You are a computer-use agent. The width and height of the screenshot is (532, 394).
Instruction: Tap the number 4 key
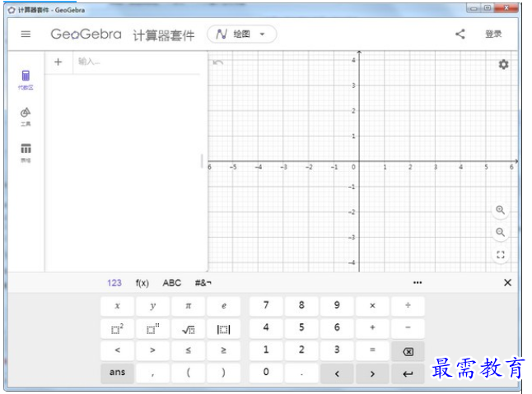tap(266, 328)
